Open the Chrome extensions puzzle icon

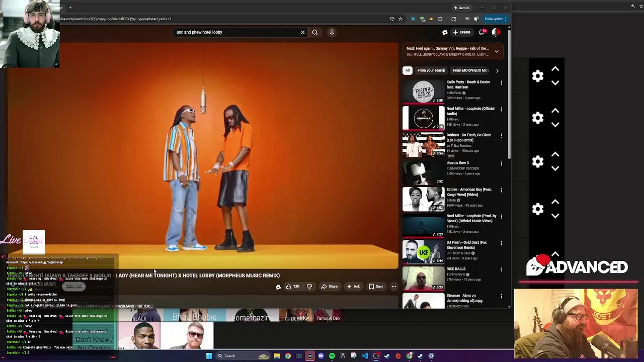pyautogui.click(x=440, y=19)
